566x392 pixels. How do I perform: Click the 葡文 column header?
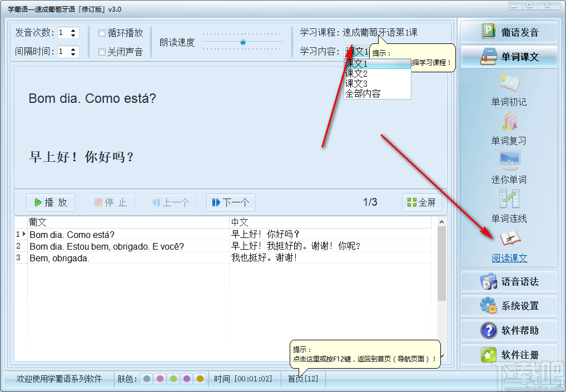tap(128, 222)
